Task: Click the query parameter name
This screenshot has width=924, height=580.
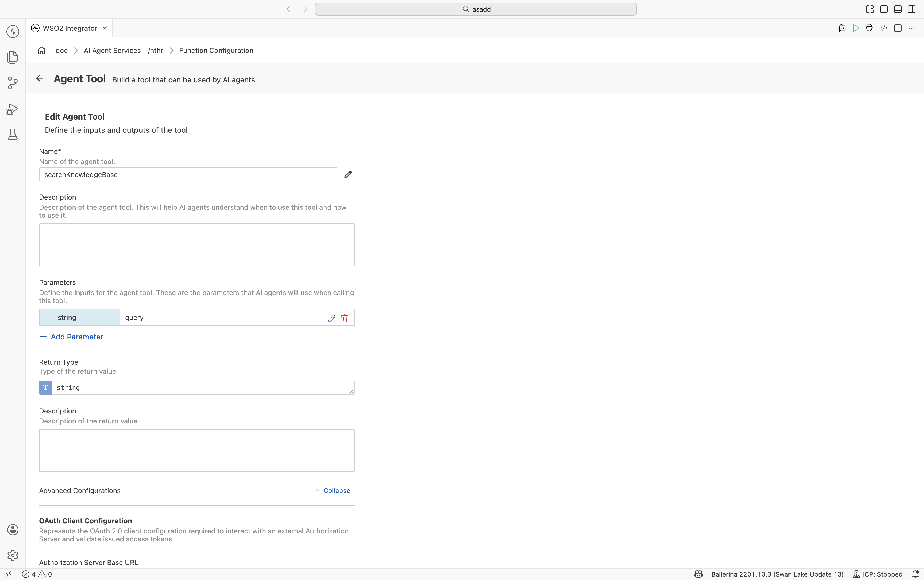Action: tap(134, 318)
